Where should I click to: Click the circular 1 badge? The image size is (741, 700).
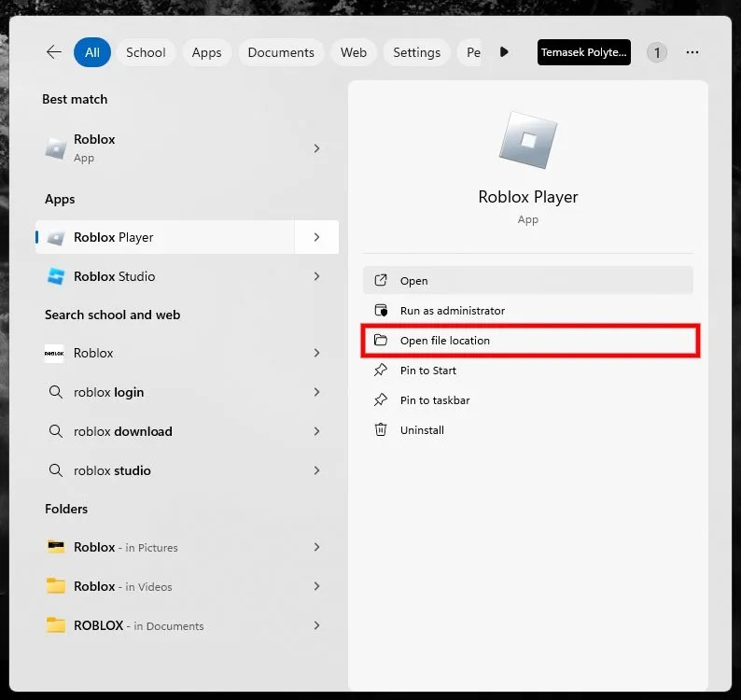[657, 52]
